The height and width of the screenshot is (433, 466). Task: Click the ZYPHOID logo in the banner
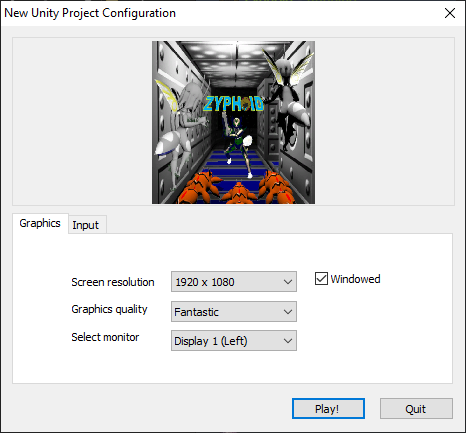[234, 104]
